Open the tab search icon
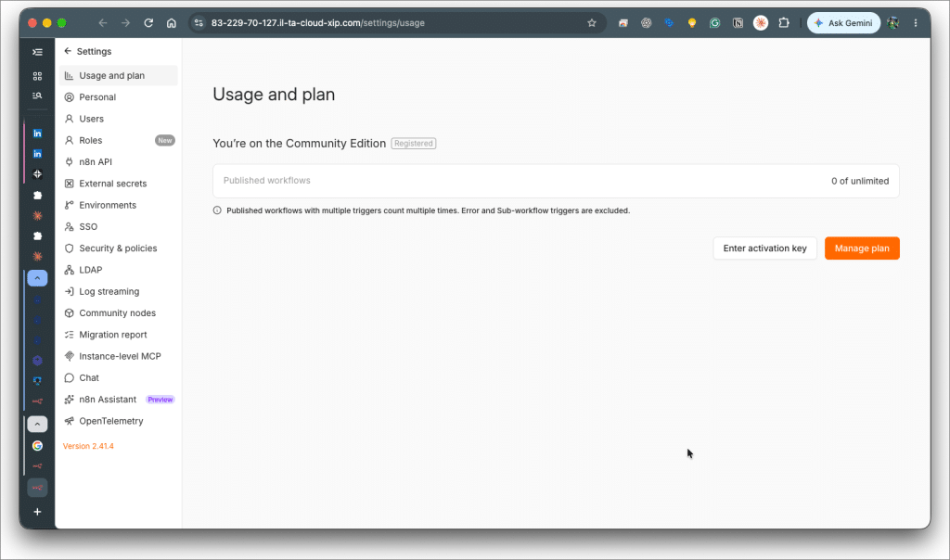 (x=37, y=95)
